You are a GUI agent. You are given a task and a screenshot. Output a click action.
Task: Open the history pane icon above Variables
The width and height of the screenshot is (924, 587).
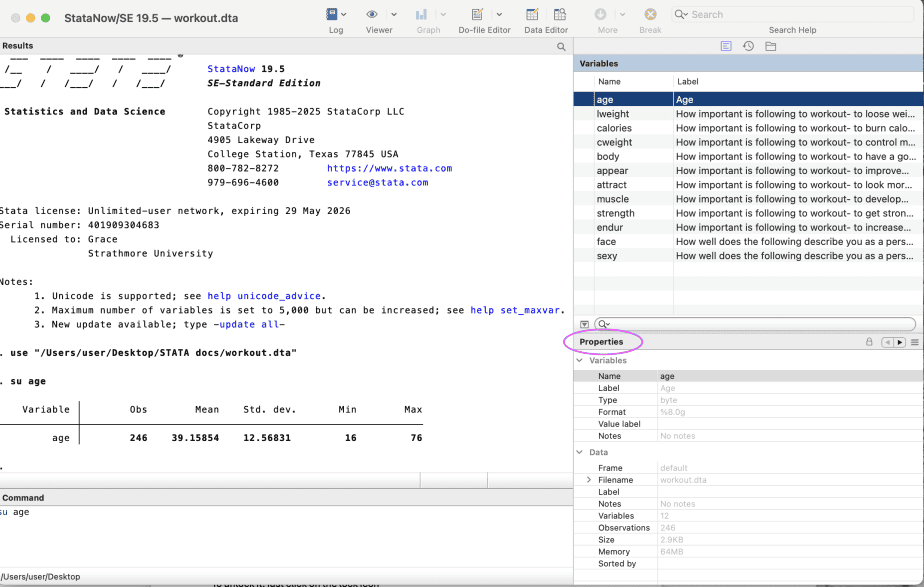point(747,45)
